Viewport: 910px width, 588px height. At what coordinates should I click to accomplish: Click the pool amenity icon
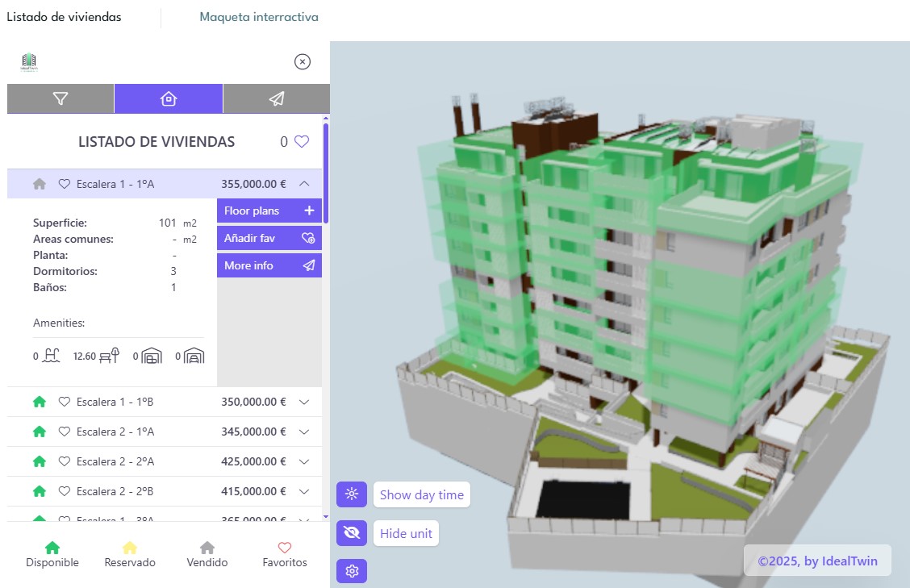[51, 356]
